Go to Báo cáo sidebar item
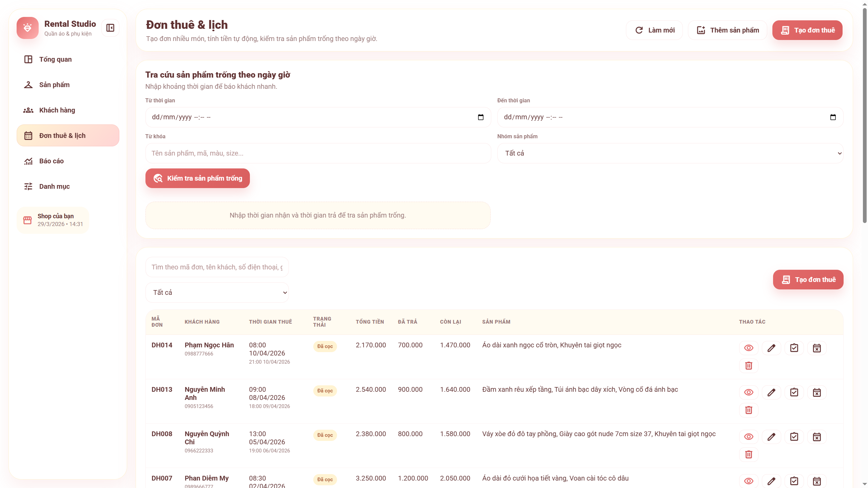Image resolution: width=868 pixels, height=488 pixels. click(x=51, y=161)
